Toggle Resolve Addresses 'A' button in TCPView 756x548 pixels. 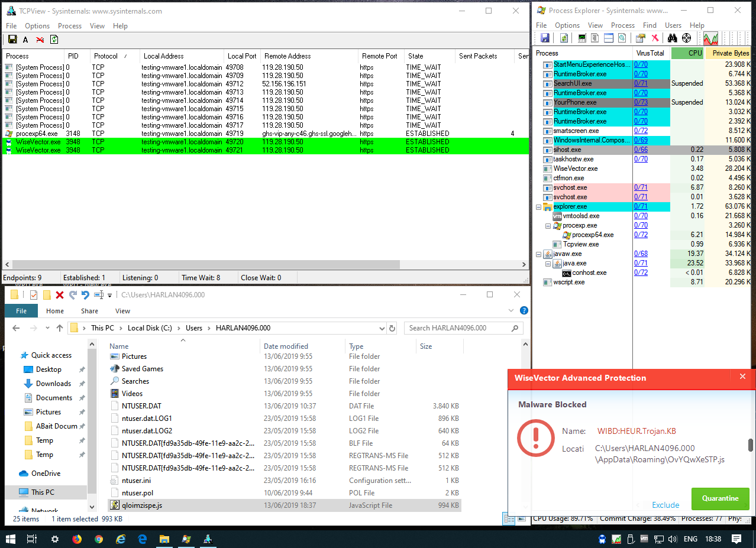[x=25, y=40]
